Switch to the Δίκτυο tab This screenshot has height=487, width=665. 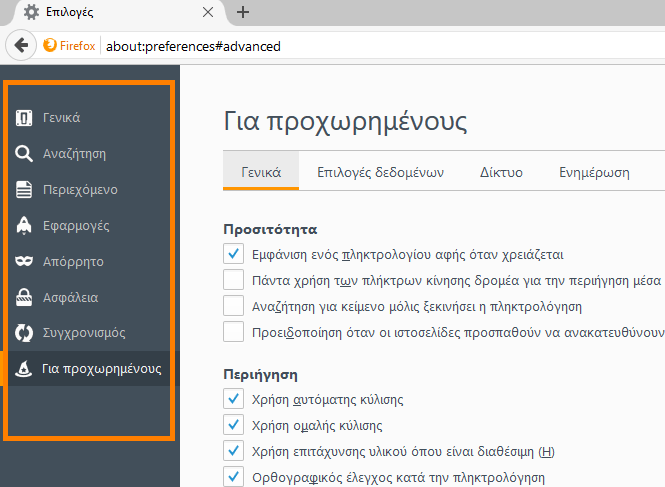(501, 172)
